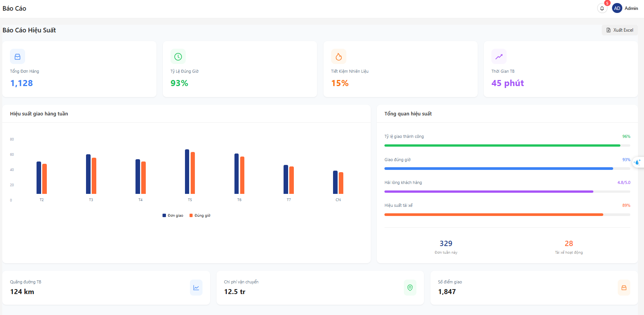Click the Admin username label
644x315 pixels.
click(x=631, y=8)
